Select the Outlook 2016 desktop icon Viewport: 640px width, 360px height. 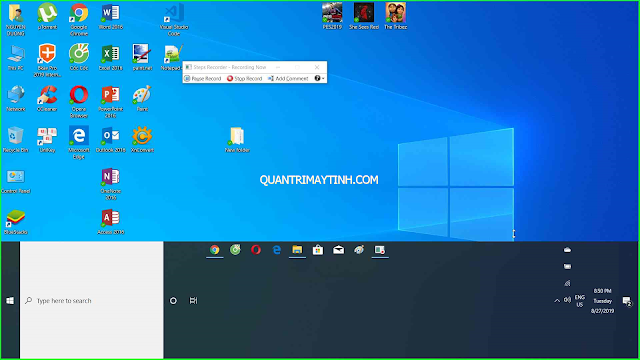111,140
